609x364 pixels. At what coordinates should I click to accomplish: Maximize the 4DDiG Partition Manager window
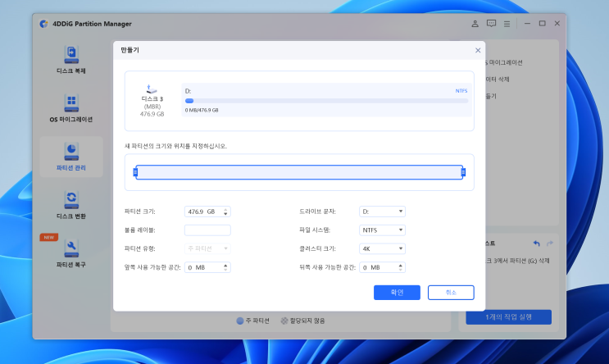[542, 24]
